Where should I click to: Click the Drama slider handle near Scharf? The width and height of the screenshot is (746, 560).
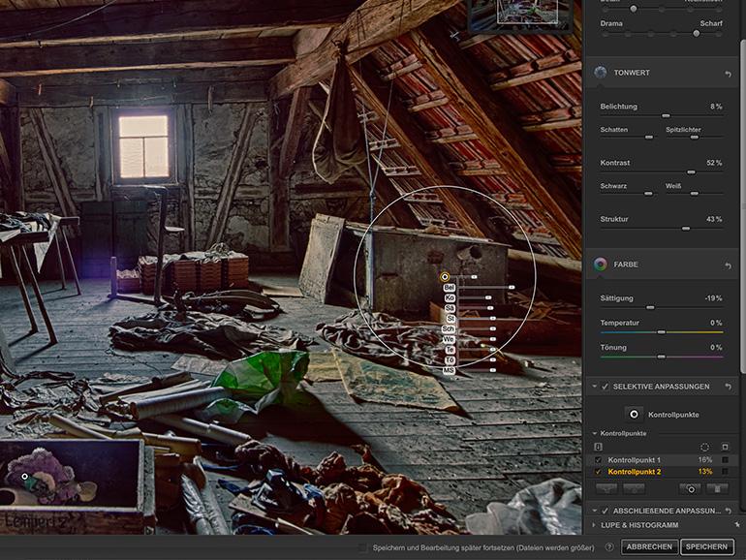pyautogui.click(x=697, y=33)
